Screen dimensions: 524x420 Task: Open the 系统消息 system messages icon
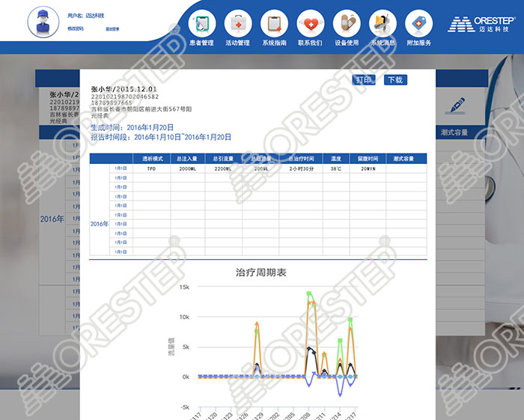pyautogui.click(x=383, y=23)
